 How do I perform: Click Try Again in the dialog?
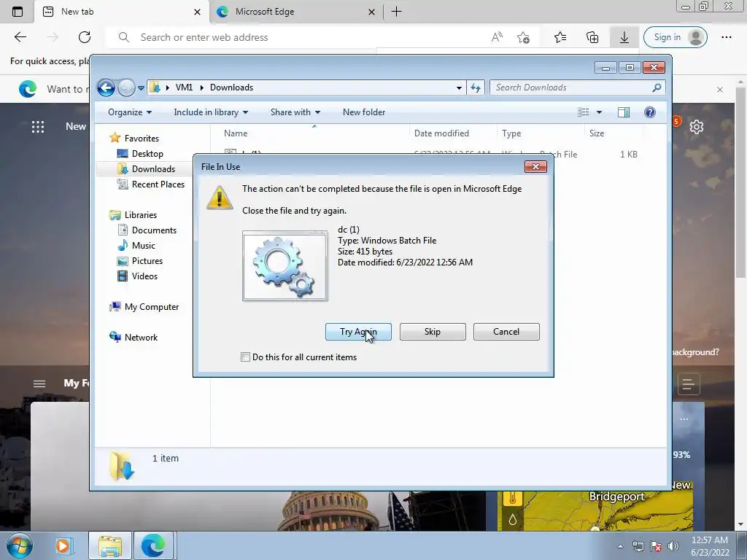[358, 332]
